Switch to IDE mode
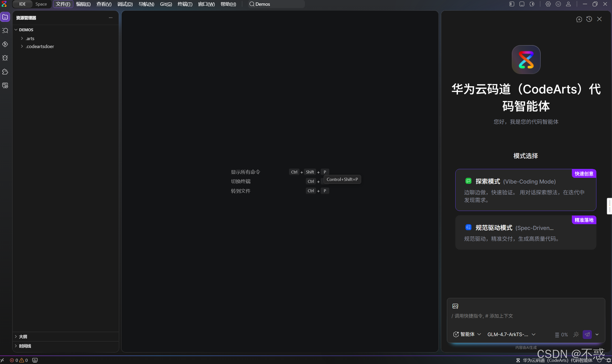Screen dimensions: 612x364 tap(22, 4)
